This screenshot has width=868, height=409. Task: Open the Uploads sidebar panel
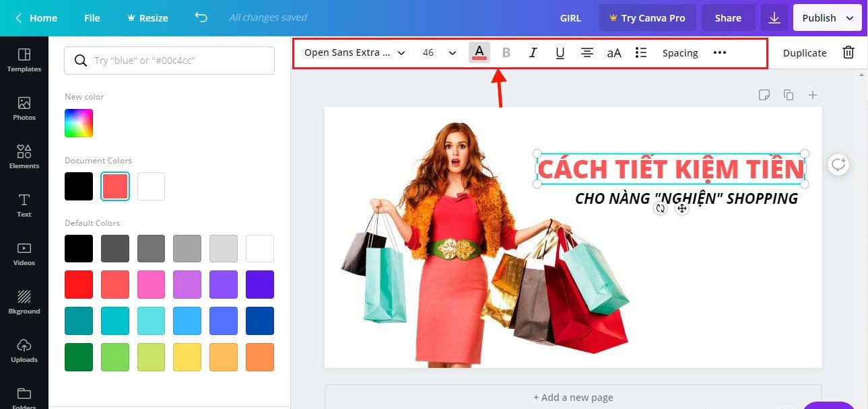(x=24, y=350)
